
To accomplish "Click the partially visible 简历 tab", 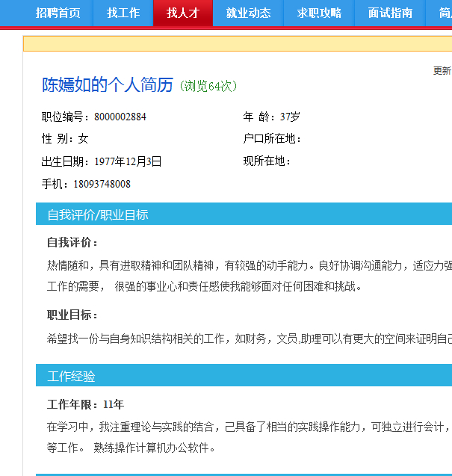I will click(444, 13).
